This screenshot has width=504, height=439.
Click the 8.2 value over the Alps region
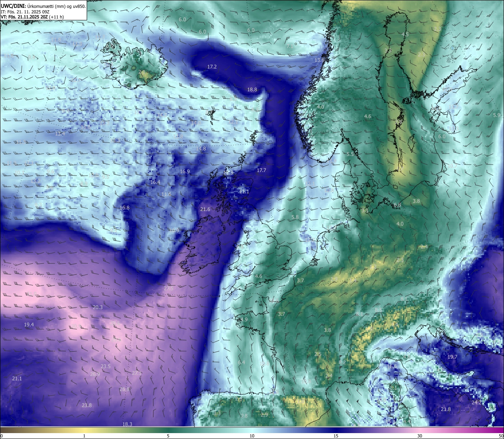coord(342,363)
